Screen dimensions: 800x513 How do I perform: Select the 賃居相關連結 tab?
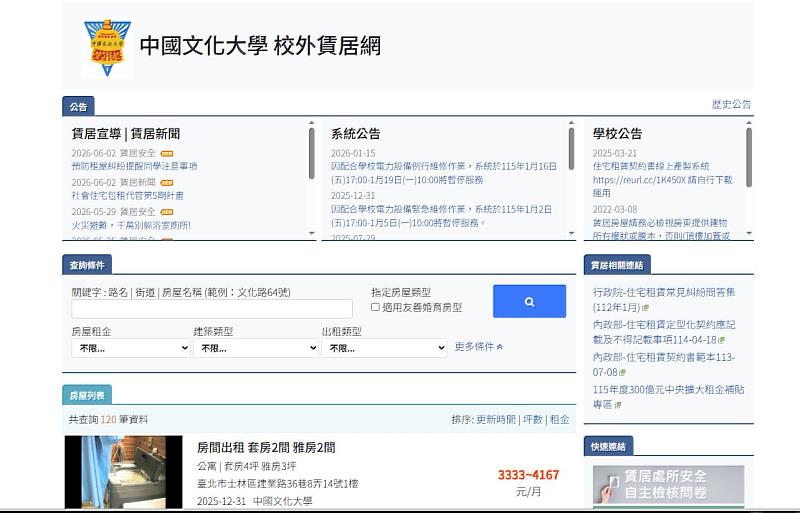pos(617,265)
